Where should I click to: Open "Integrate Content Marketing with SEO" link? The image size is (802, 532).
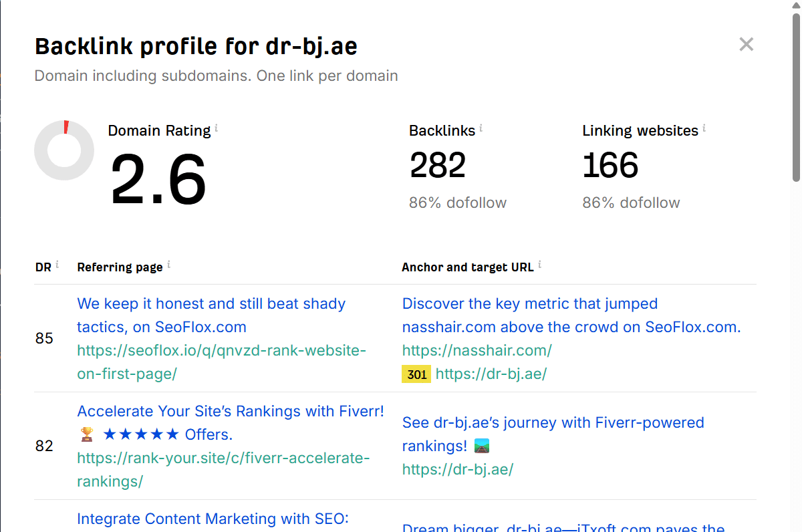pos(213,519)
